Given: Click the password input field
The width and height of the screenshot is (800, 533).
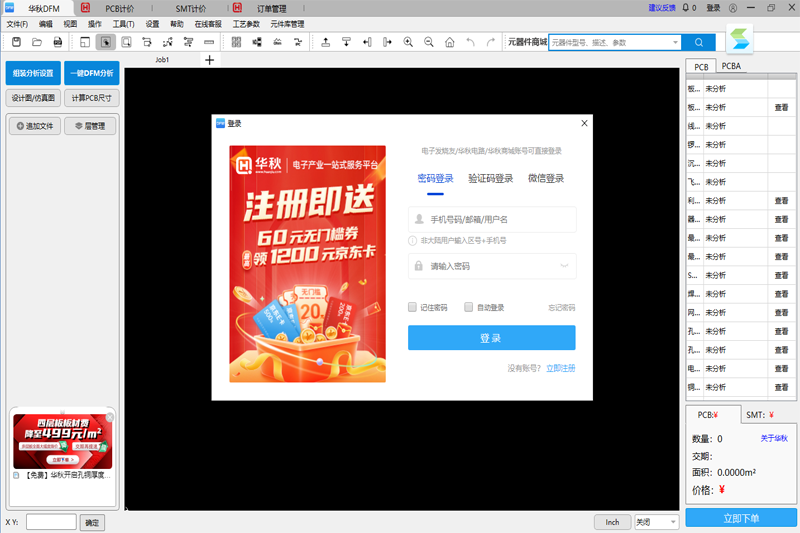Looking at the screenshot, I should click(x=492, y=266).
